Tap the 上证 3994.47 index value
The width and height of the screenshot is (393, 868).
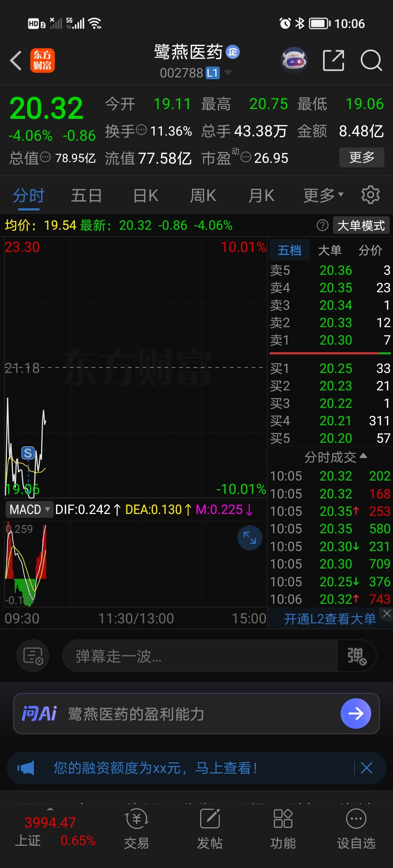pos(50,822)
